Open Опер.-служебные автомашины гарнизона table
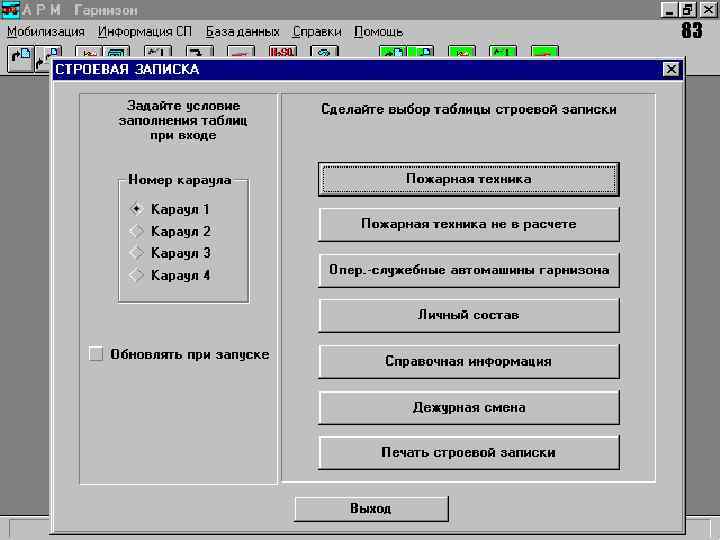720x540 pixels. coord(469,270)
